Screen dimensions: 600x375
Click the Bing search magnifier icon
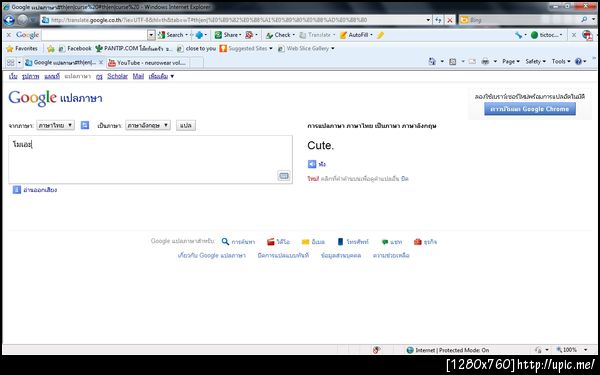[x=584, y=20]
